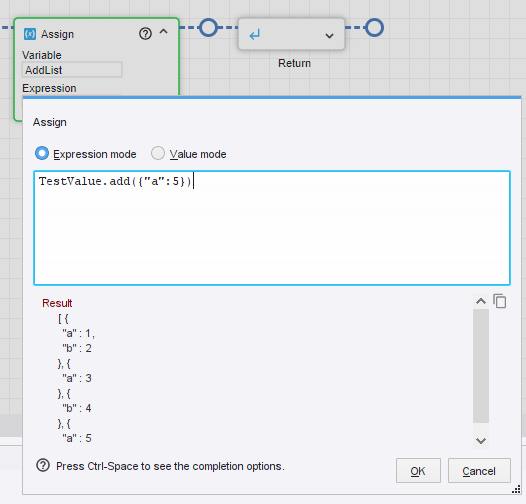Click connector circle between Assign and Return

[x=208, y=28]
